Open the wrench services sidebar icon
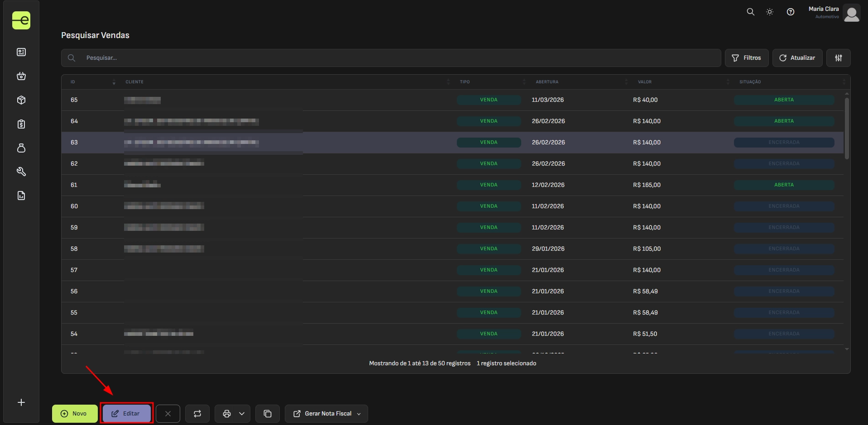Screen dimensions: 868x425 click(x=21, y=172)
